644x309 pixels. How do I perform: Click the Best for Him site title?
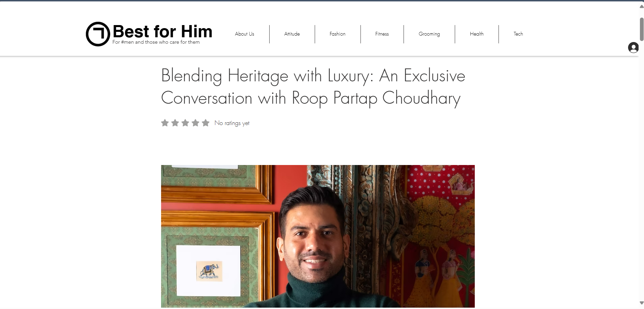[x=162, y=32]
